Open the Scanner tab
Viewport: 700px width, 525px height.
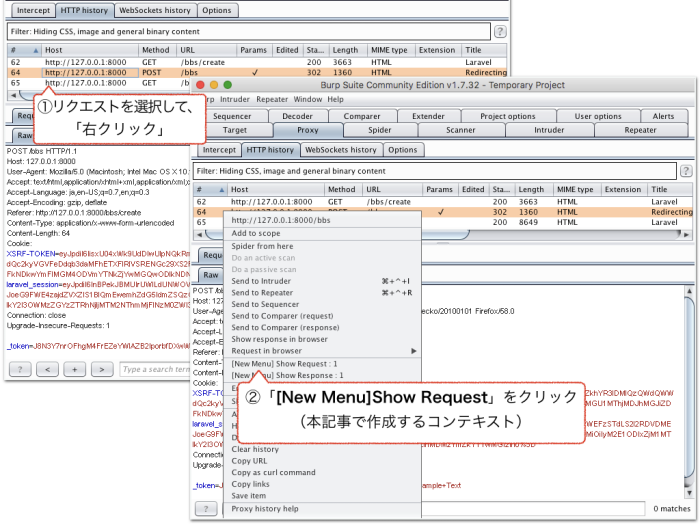click(x=461, y=130)
